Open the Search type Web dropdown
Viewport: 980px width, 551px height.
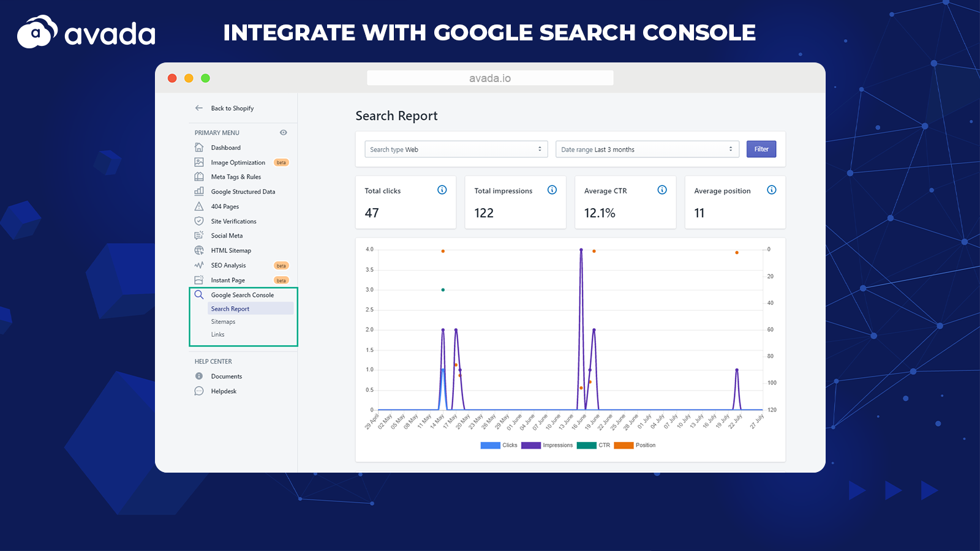pos(456,149)
